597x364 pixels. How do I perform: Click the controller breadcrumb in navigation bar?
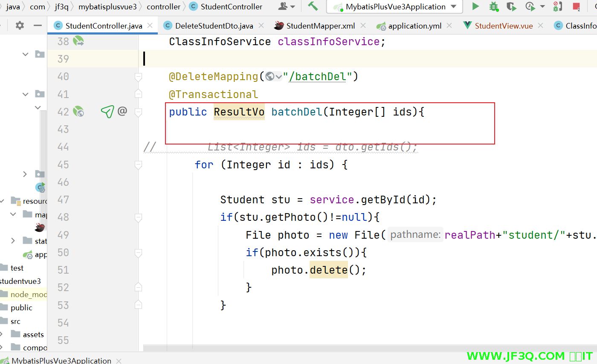[163, 6]
